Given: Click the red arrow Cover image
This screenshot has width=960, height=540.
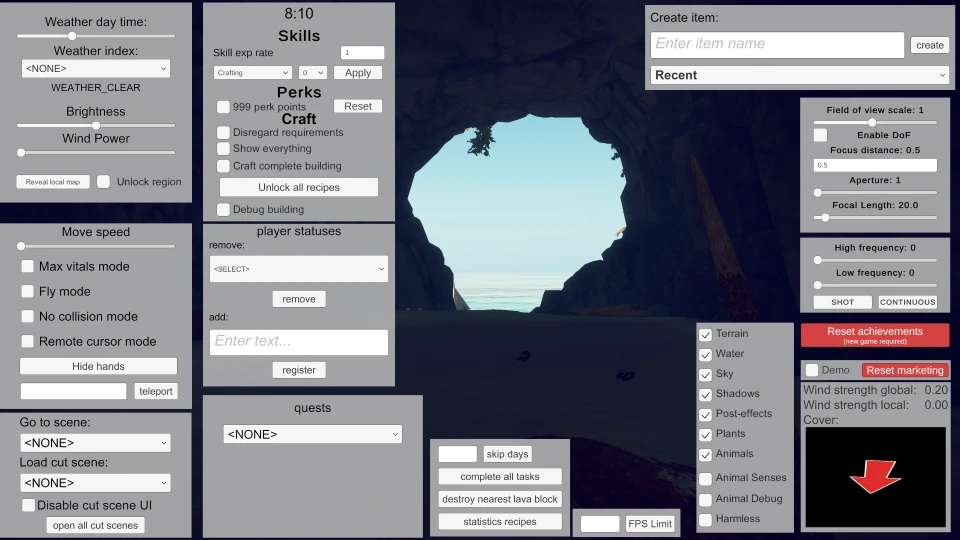Looking at the screenshot, I should coord(875,478).
